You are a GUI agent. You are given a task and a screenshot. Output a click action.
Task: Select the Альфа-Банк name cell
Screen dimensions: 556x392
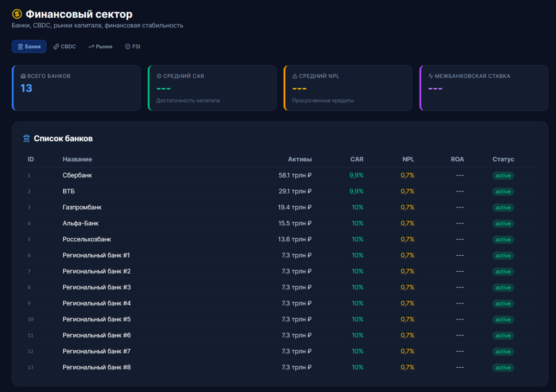pos(81,224)
